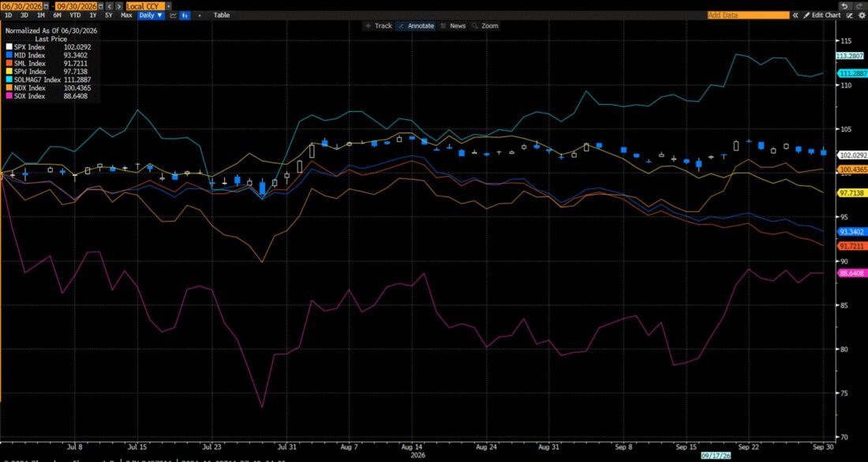Click the yellow 97.7138 axis price tag
This screenshot has width=868, height=462.
pyautogui.click(x=852, y=193)
